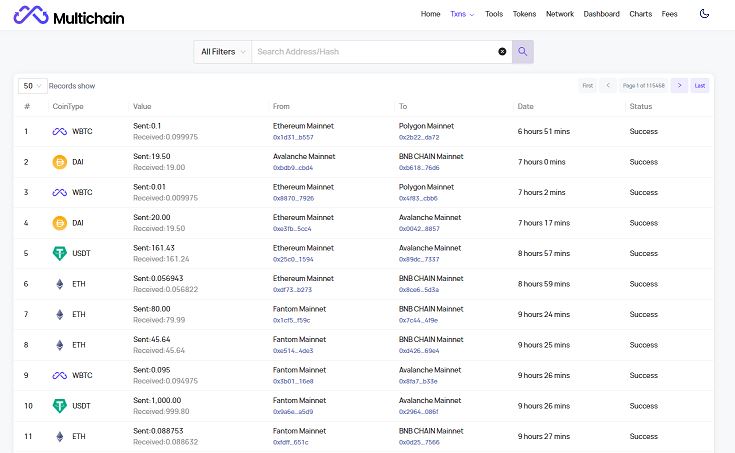Click Success status in row 1

click(x=644, y=131)
